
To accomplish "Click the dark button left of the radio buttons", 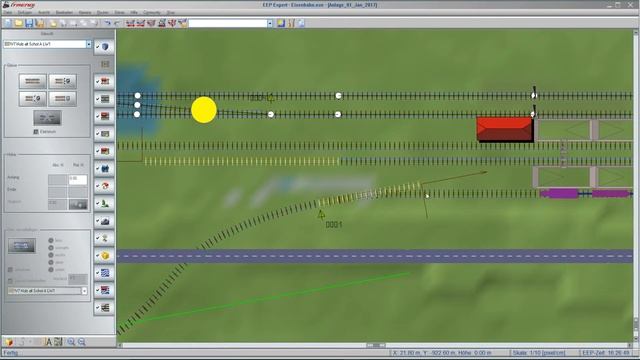I will (x=22, y=246).
